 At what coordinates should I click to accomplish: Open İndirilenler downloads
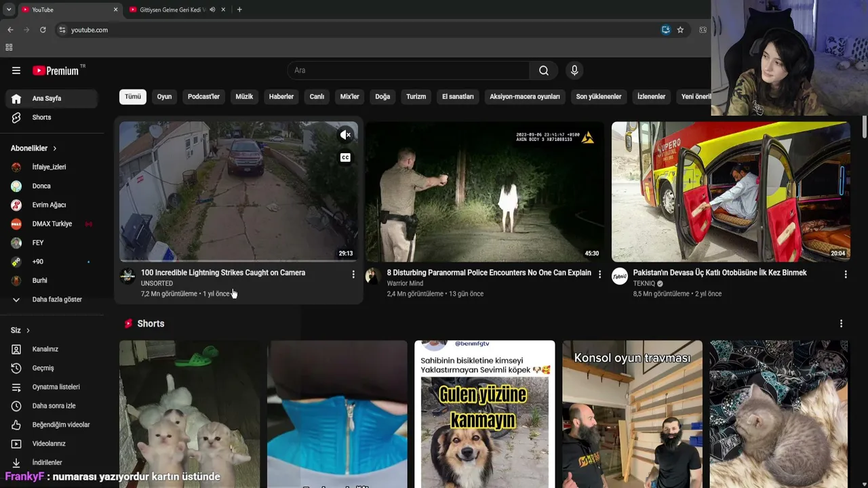[52, 462]
